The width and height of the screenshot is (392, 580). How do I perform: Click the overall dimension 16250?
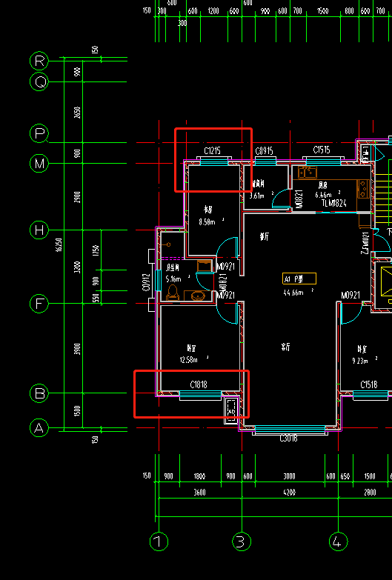pos(59,245)
